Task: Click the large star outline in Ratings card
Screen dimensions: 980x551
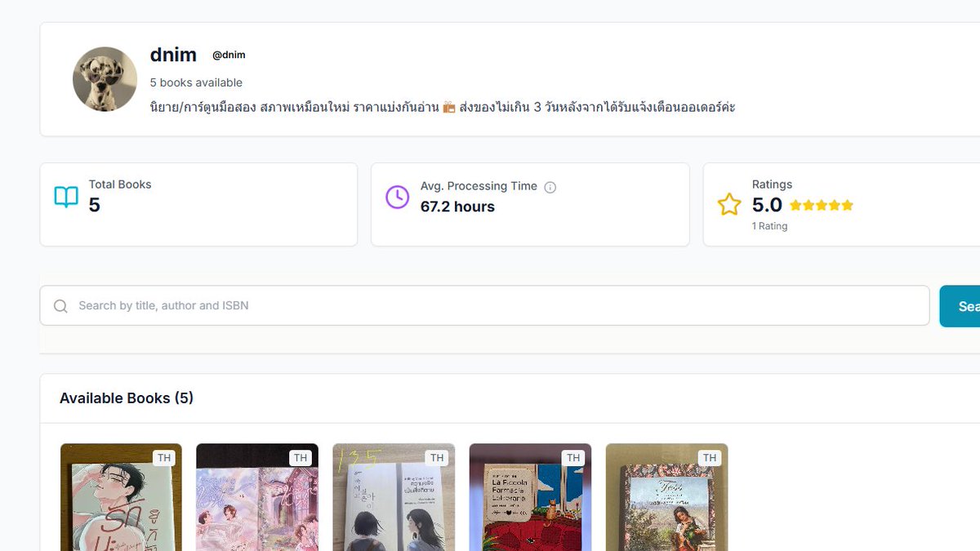Action: [x=728, y=204]
